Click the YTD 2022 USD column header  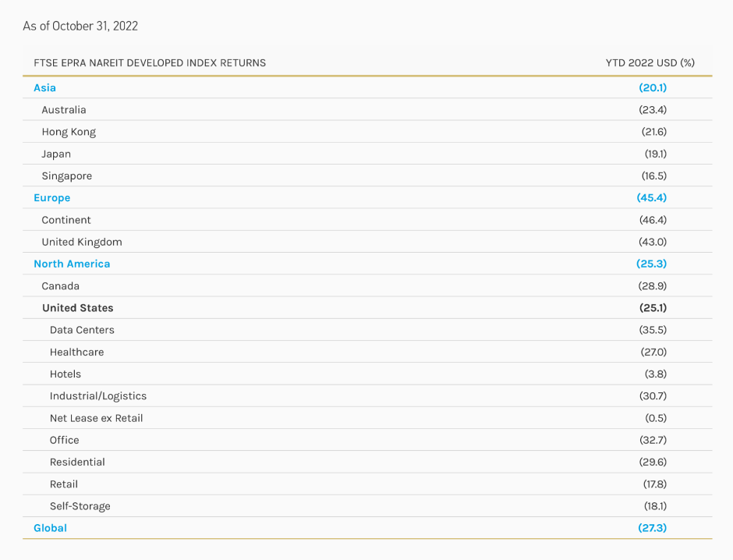(650, 62)
